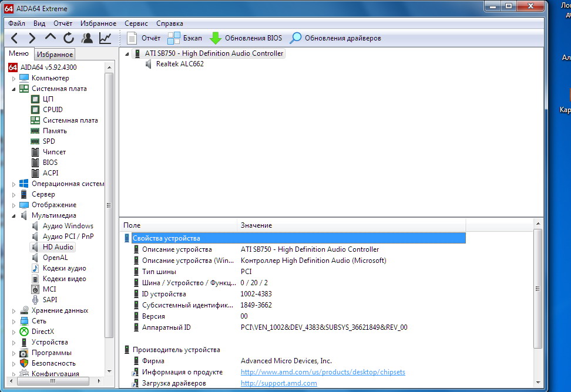This screenshot has height=392, width=571.
Task: Open the Отчёт menu in menu bar
Action: (63, 23)
